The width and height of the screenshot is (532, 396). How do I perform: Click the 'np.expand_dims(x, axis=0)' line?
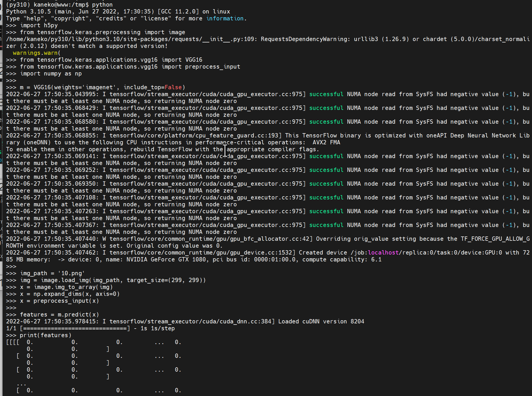point(63,294)
